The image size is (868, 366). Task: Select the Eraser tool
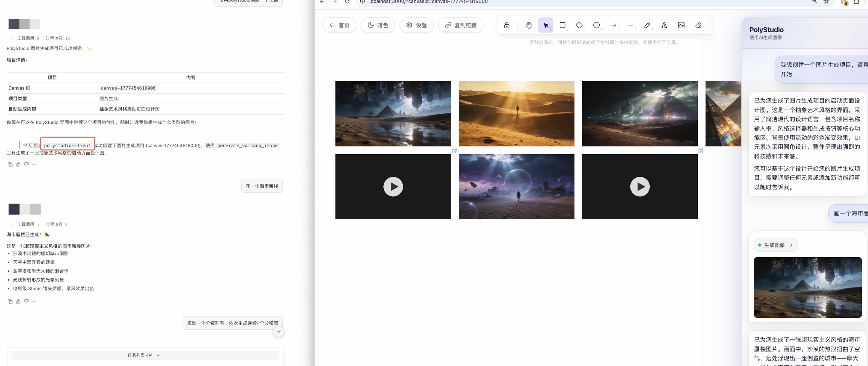(x=698, y=25)
